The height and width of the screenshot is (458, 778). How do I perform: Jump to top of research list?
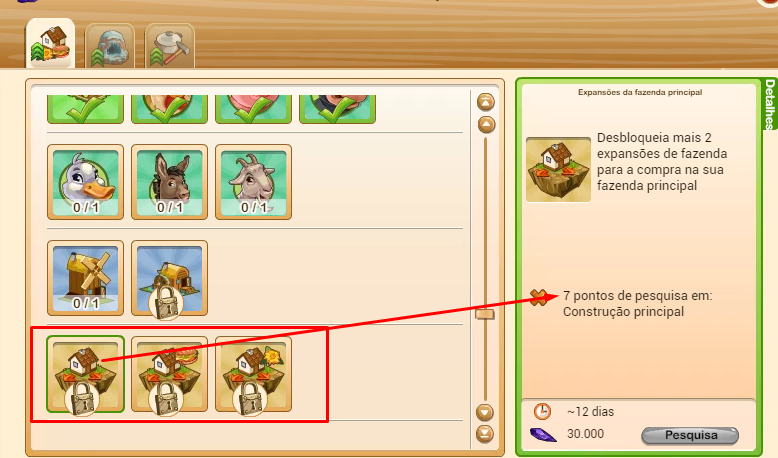[486, 102]
